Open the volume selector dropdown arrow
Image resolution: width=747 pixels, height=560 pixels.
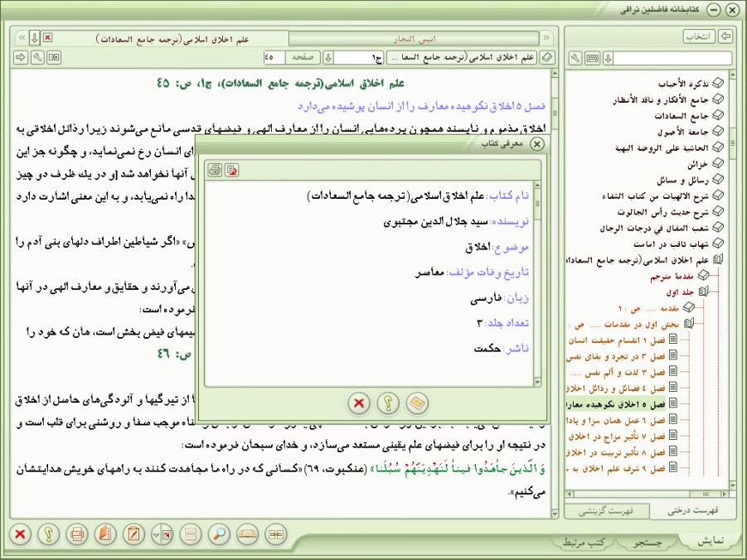[327, 58]
